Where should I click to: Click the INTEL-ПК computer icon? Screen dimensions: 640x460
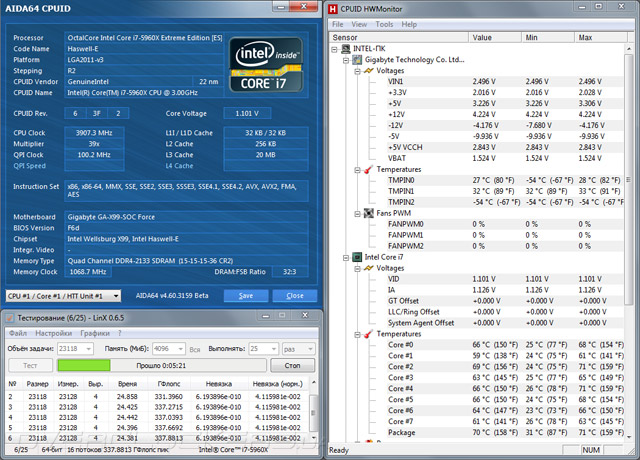(x=346, y=49)
